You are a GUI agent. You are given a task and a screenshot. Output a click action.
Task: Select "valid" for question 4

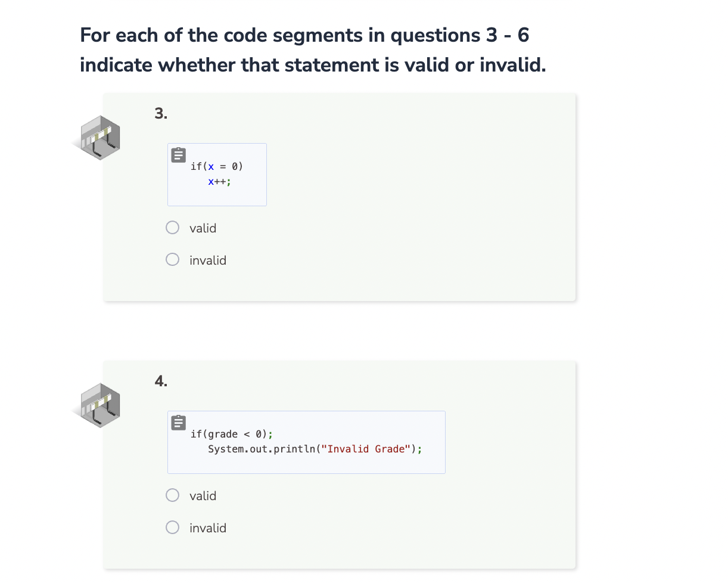pos(172,495)
